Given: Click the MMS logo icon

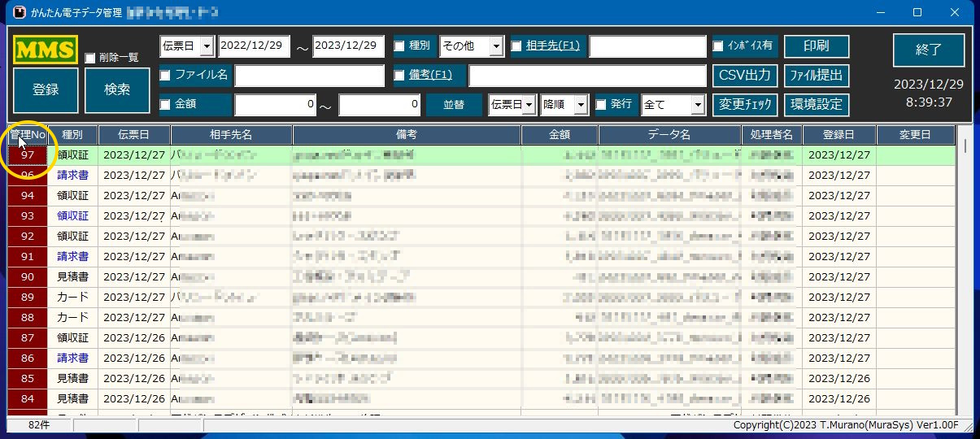Looking at the screenshot, I should pos(46,50).
